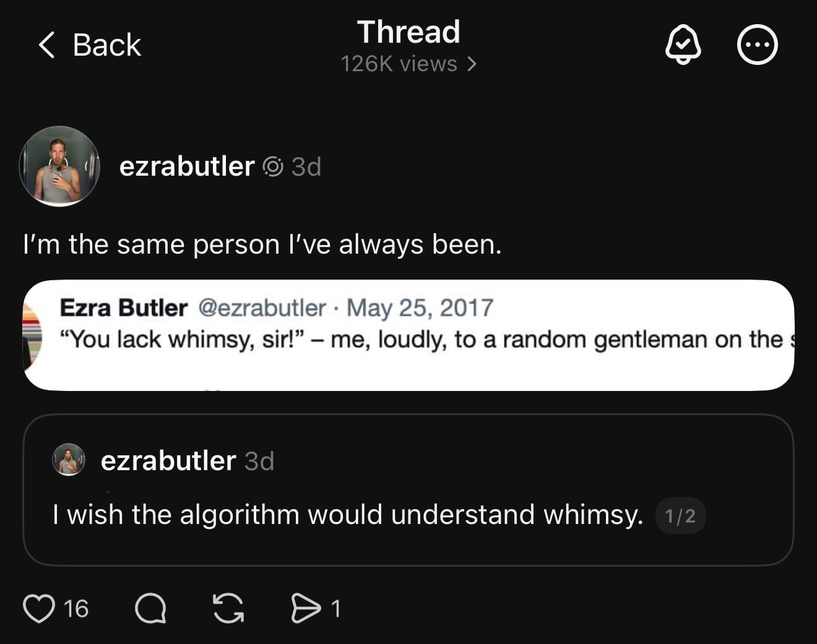This screenshot has width=817, height=644.
Task: View the like count of 16
Action: (x=76, y=609)
